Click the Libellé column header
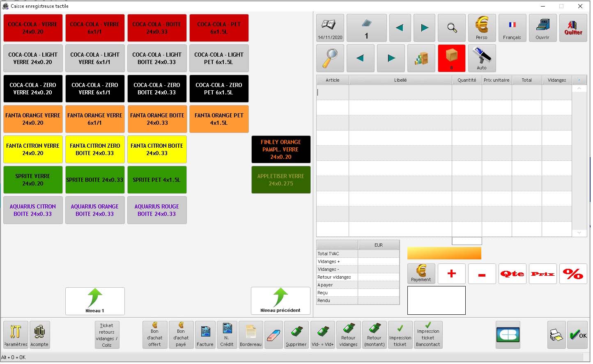593x364 pixels. [x=400, y=80]
